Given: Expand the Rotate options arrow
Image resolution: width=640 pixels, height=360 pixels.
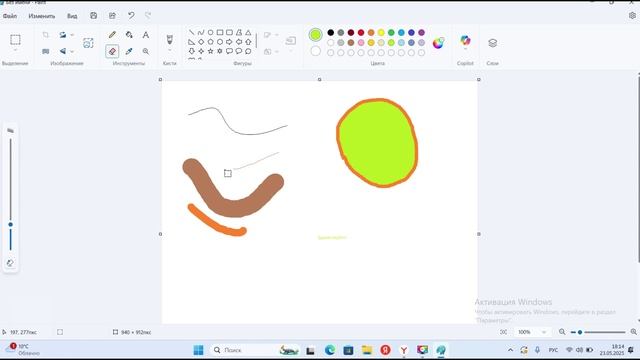Looking at the screenshot, I should [x=72, y=35].
